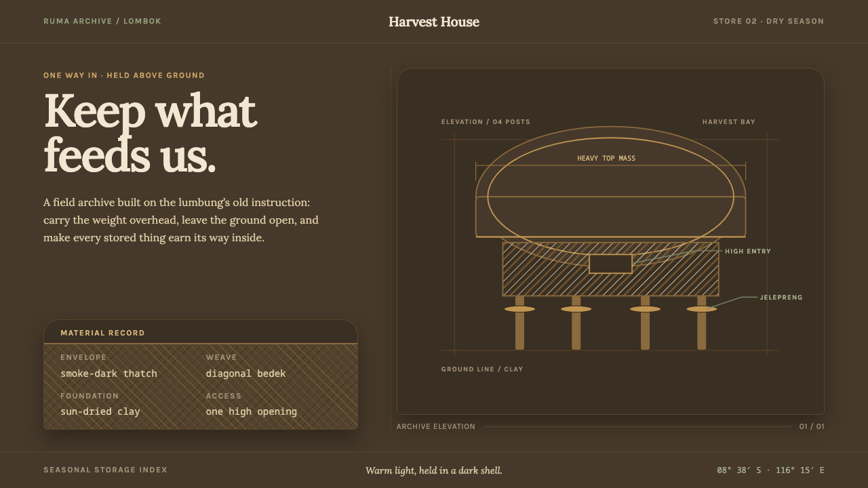Click the 'sun-dried clay' foundation value
The image size is (868, 488).
(100, 411)
